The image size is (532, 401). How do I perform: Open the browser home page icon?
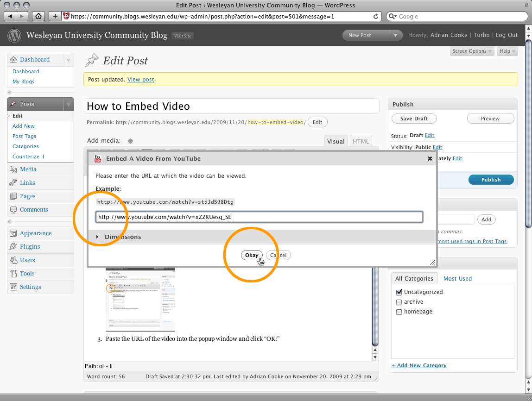click(38, 16)
